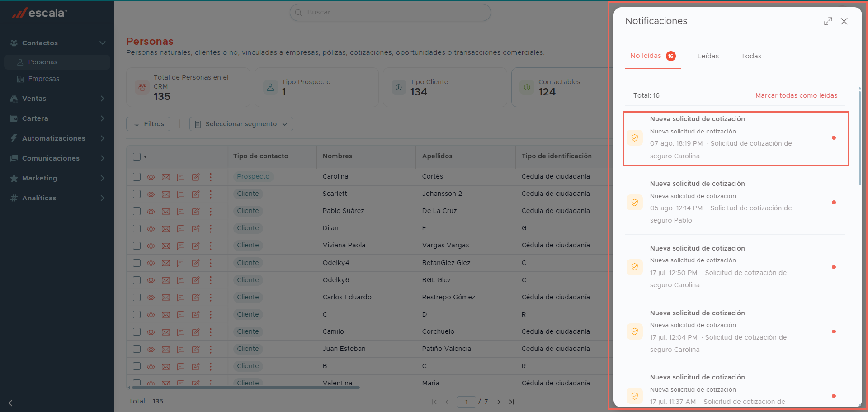Image resolution: width=868 pixels, height=412 pixels.
Task: Click the comment icon for Pablo Suárez
Action: [x=181, y=211]
